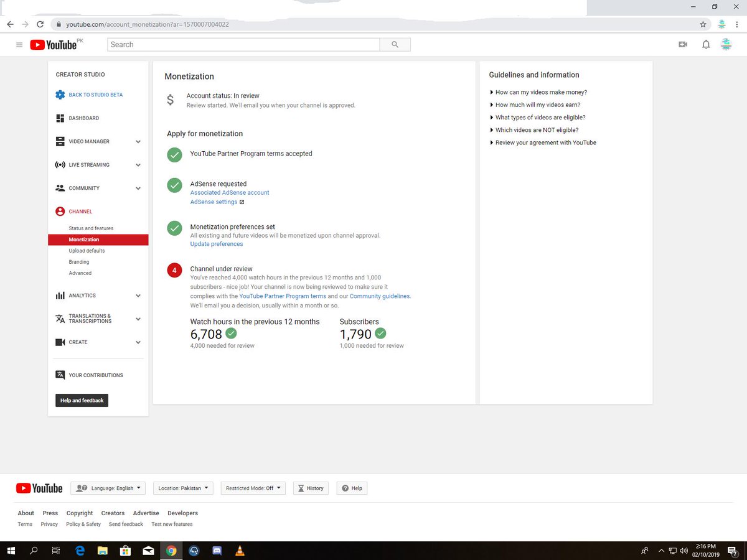Expand the Community section

coord(138,189)
